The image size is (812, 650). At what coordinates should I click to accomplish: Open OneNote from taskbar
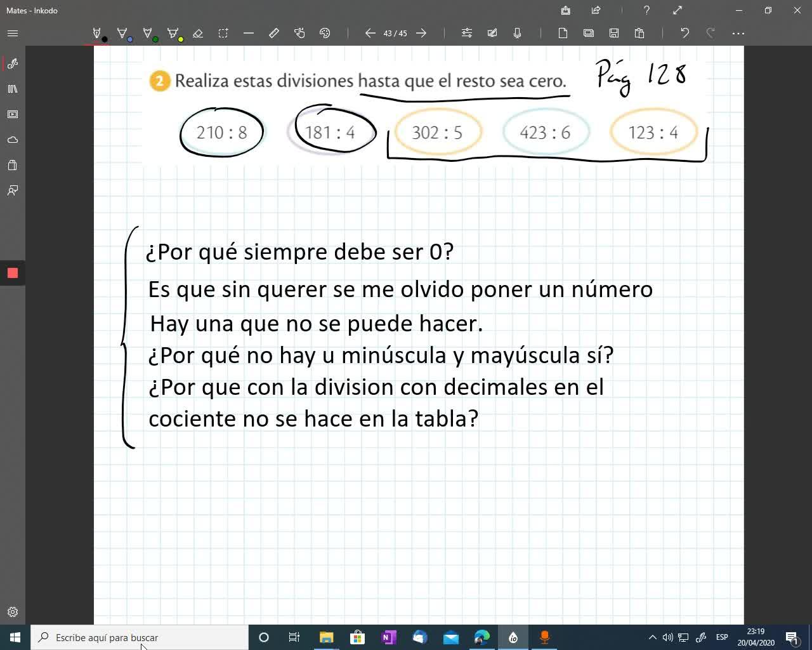(x=388, y=637)
